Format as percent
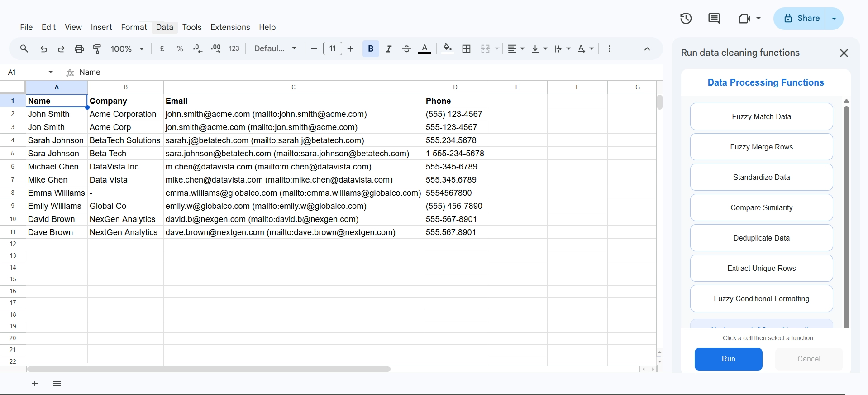 click(x=180, y=48)
